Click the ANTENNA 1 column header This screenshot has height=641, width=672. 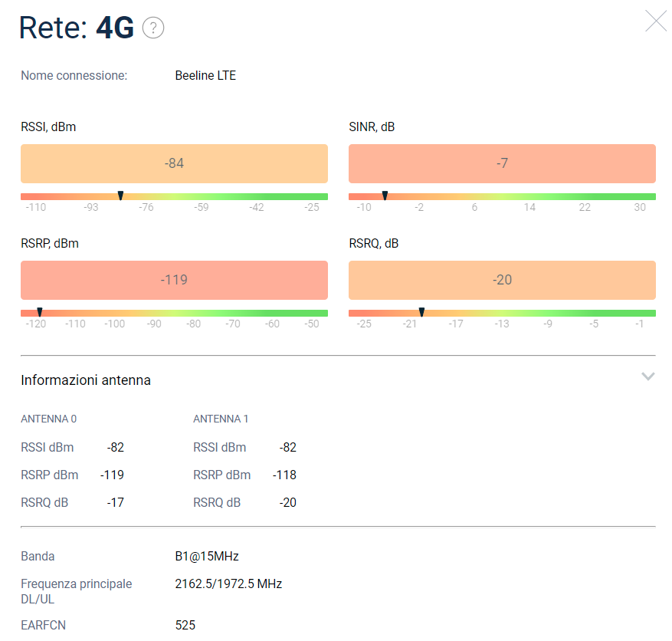(x=221, y=419)
